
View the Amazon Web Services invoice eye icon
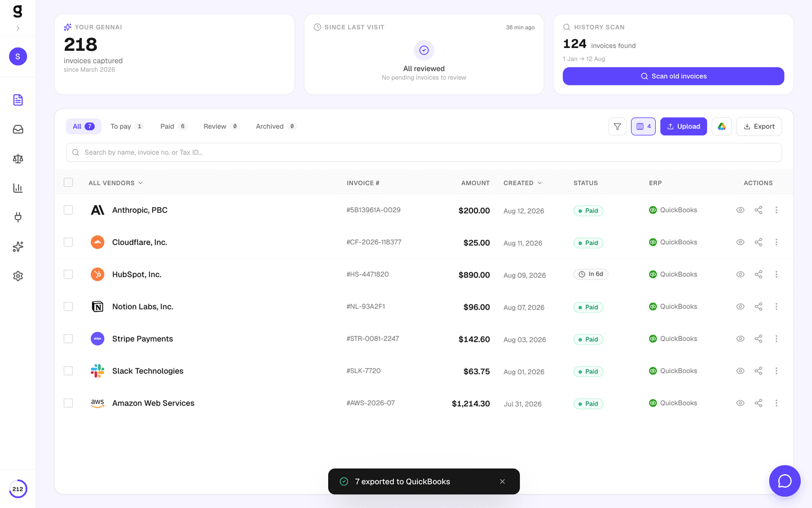tap(740, 403)
